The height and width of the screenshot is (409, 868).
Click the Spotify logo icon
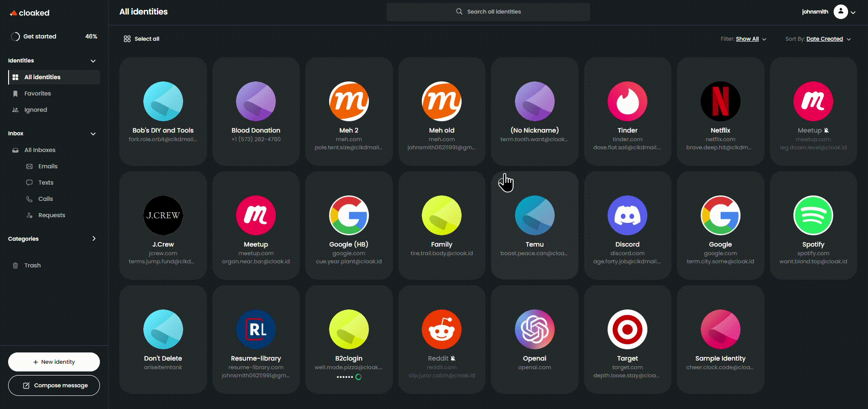click(813, 215)
